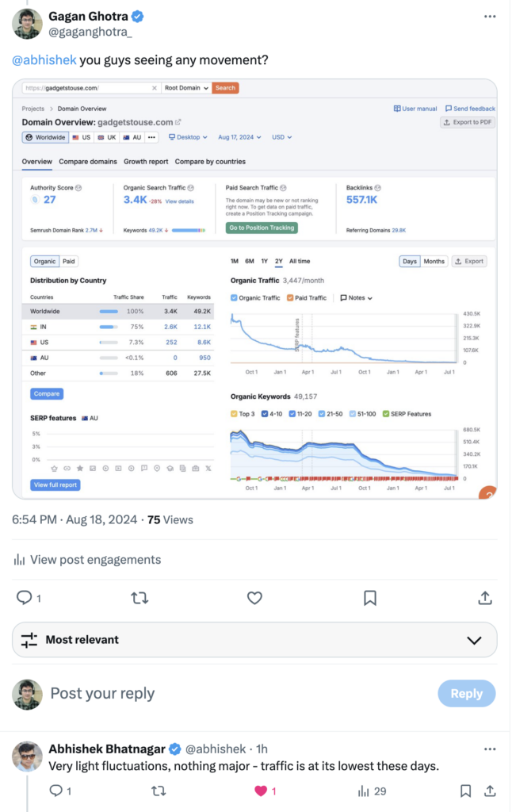The width and height of the screenshot is (512, 812).
Task: Switch to the Compare domains tab
Action: pos(88,162)
